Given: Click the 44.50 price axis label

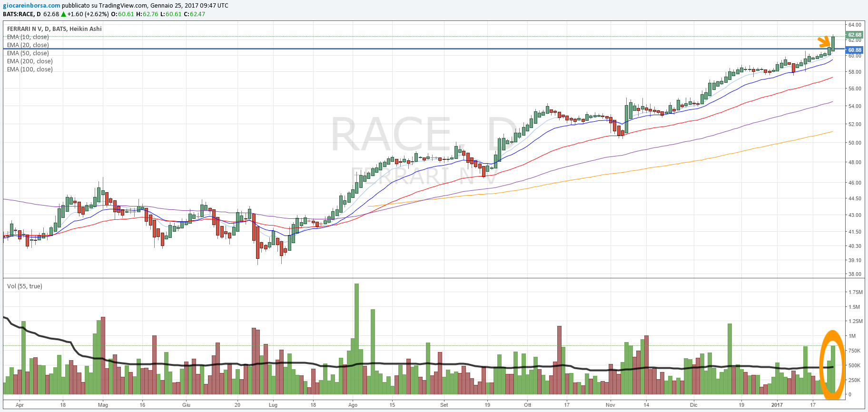Looking at the screenshot, I should coord(855,199).
